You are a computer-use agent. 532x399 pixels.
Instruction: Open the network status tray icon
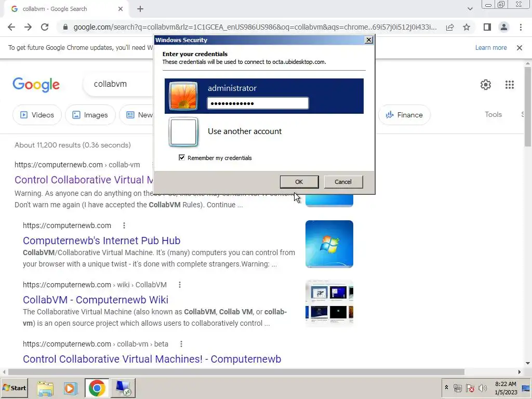pos(457,388)
